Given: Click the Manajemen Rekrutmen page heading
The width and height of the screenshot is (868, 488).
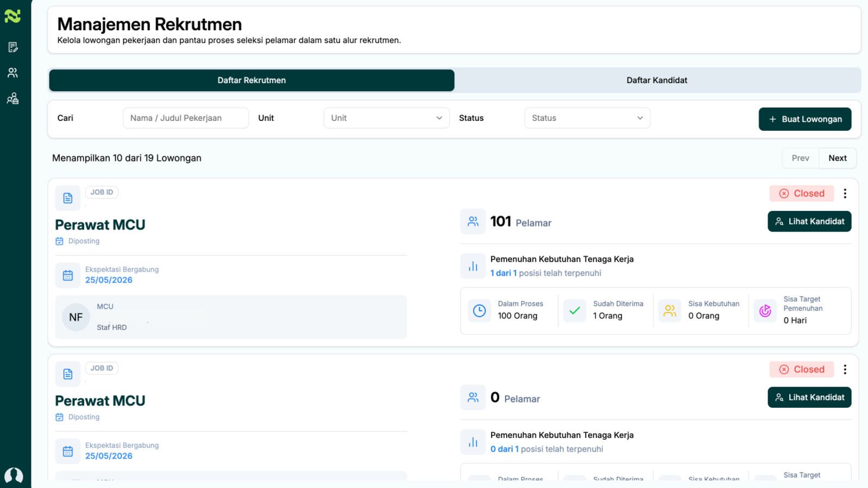Looking at the screenshot, I should click(x=150, y=24).
